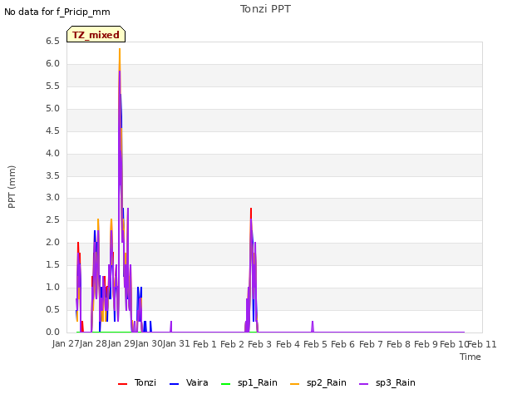Click the 1.0 y-axis tick label
Screen dimensions: 532x399
53,287
